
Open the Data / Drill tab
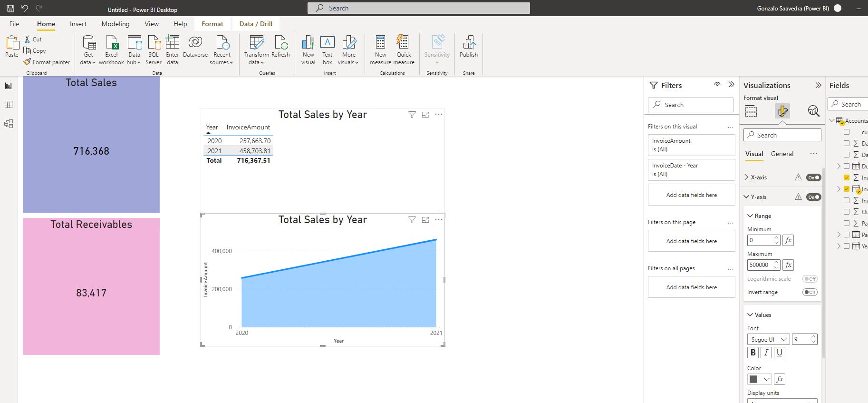tap(256, 24)
